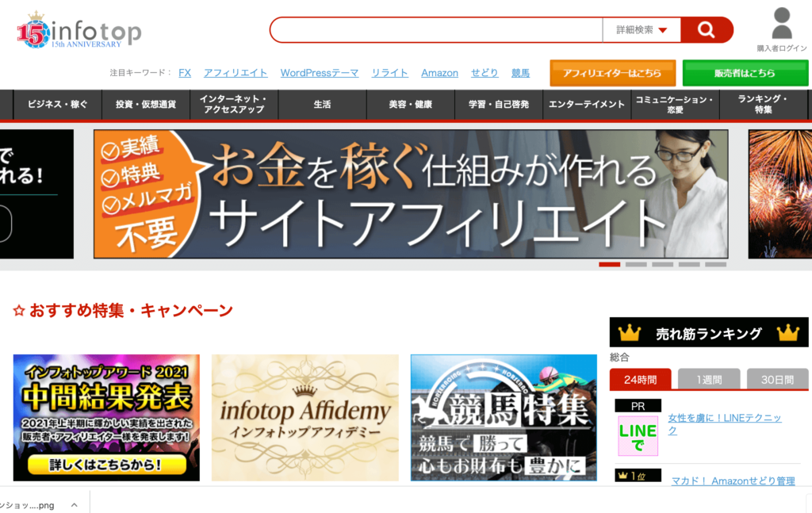Open the 詳細検索 dropdown

(641, 30)
